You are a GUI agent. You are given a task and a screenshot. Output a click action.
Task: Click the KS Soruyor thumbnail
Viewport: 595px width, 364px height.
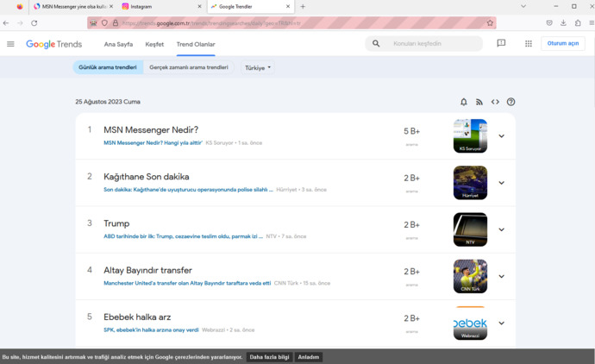point(470,136)
